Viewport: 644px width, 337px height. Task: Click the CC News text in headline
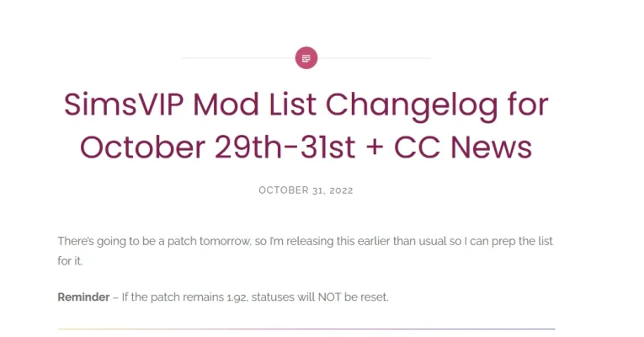pos(463,147)
